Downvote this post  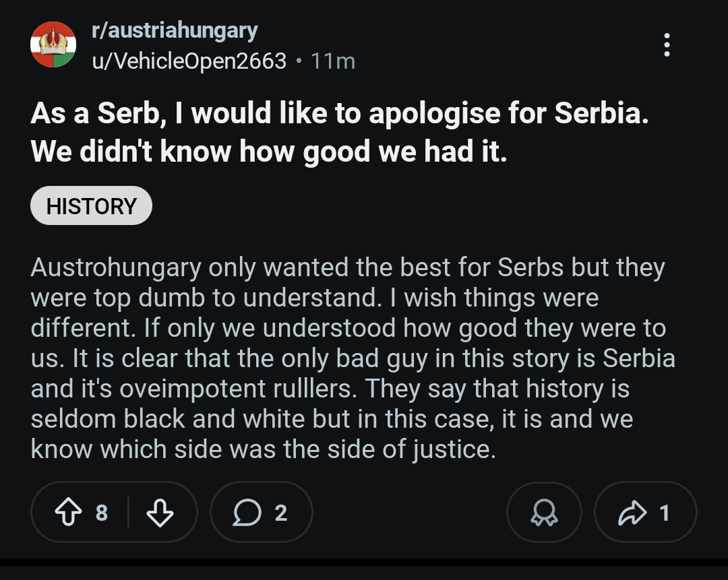pos(160,513)
